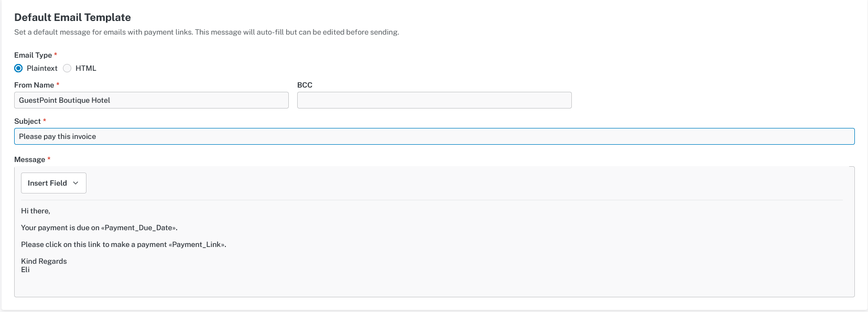Click the 'BCC' label above the field

[305, 85]
